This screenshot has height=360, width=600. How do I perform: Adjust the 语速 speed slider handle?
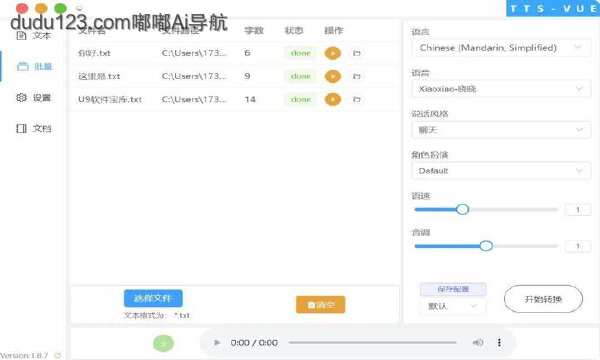click(x=463, y=209)
